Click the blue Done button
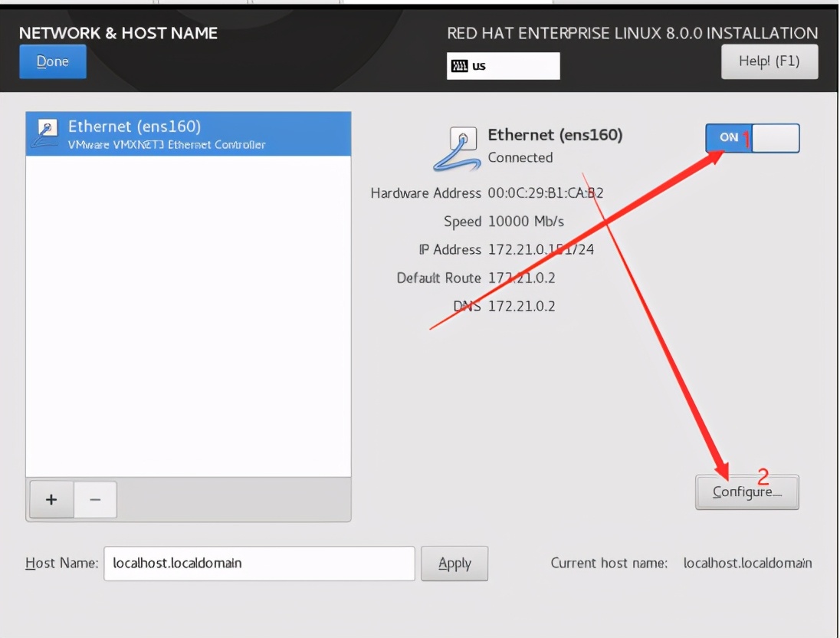This screenshot has height=638, width=840. [52, 61]
